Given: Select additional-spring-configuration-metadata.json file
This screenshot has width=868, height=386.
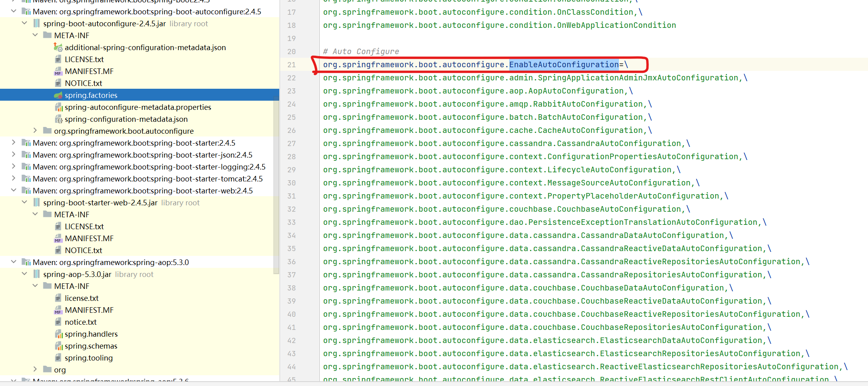Looking at the screenshot, I should 145,47.
